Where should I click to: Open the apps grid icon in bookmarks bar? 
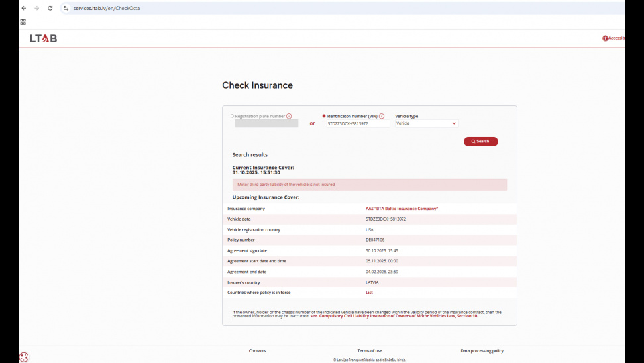23,21
